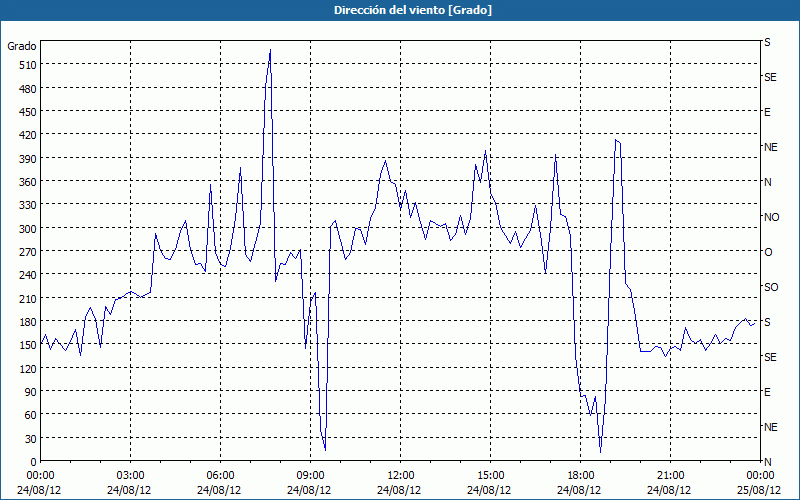
Task: Select the NO compass direction label
Action: [x=771, y=217]
